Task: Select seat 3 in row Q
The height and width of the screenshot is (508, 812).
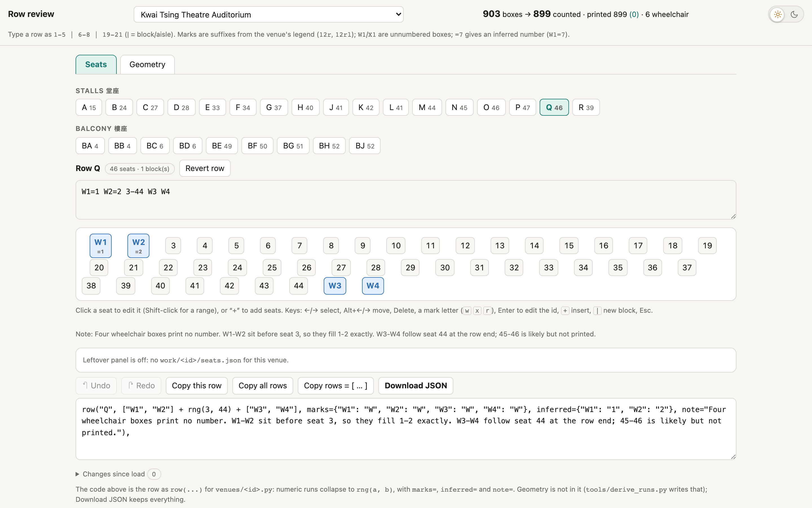Action: 173,246
